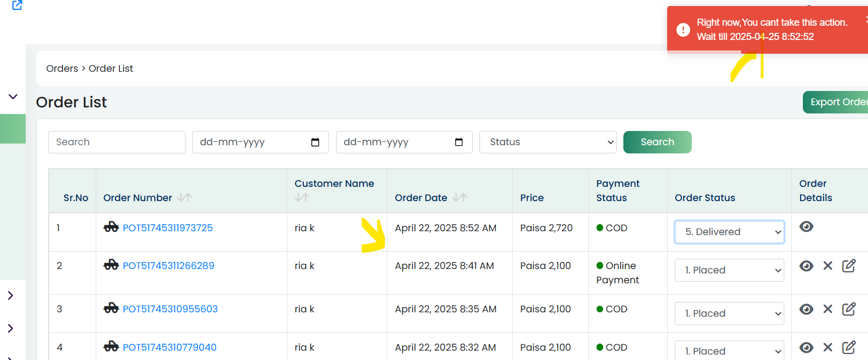The height and width of the screenshot is (360, 868).
Task: Go to Orders in the breadcrumb
Action: [62, 68]
